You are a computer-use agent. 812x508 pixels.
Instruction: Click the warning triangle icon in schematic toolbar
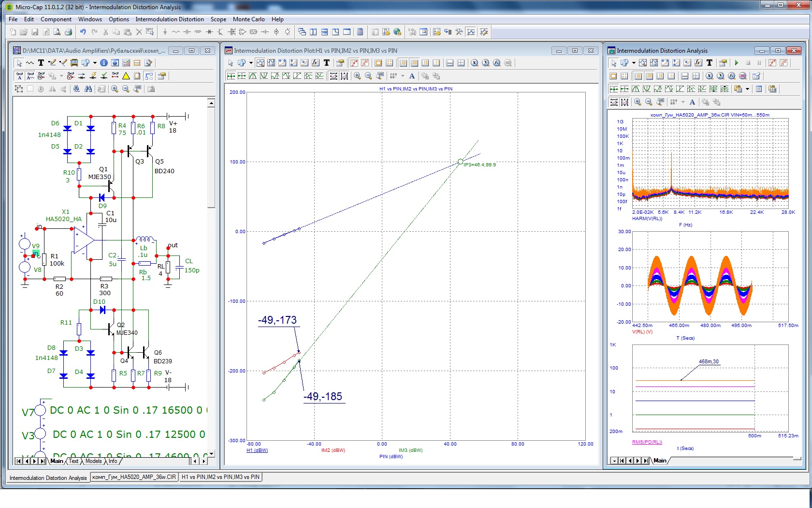(126, 76)
